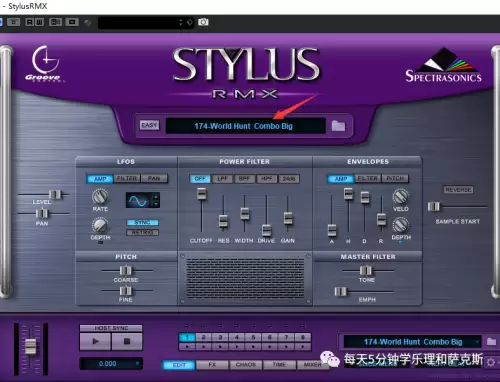
Task: Toggle the EASY mode button
Action: [x=149, y=125]
